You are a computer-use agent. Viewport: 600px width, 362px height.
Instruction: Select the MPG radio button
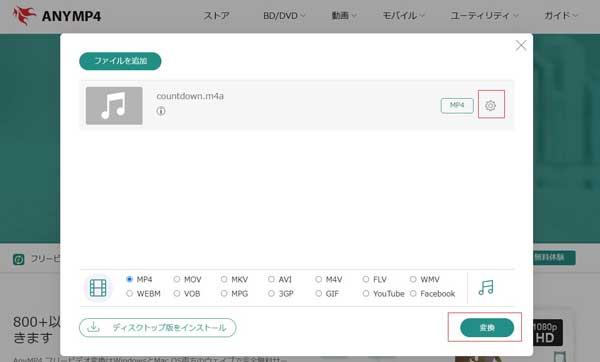(224, 294)
